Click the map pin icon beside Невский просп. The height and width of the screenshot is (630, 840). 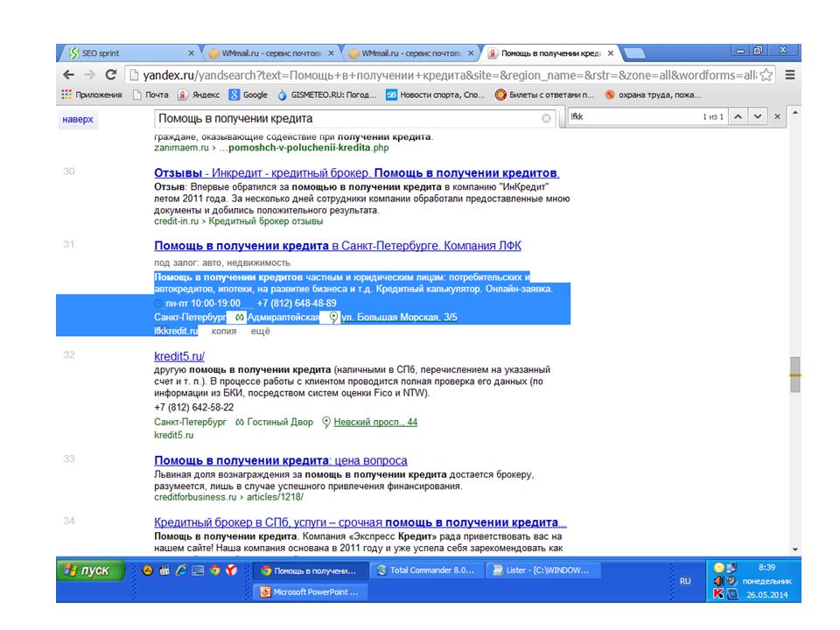(x=325, y=422)
